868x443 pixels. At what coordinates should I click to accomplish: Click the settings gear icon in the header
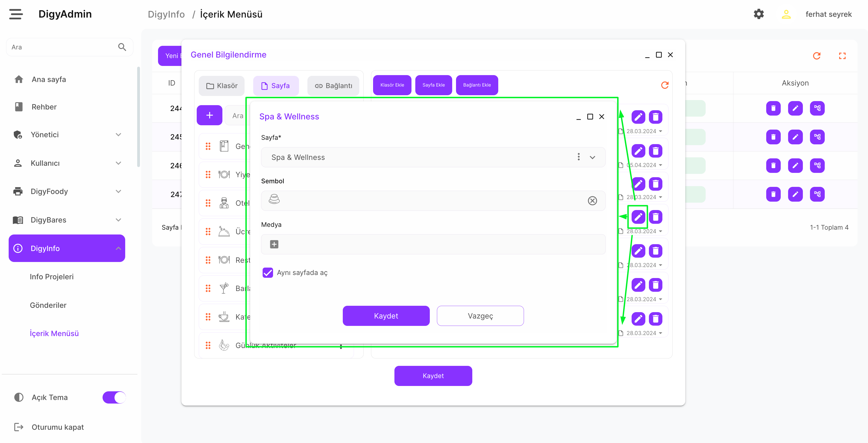(759, 14)
